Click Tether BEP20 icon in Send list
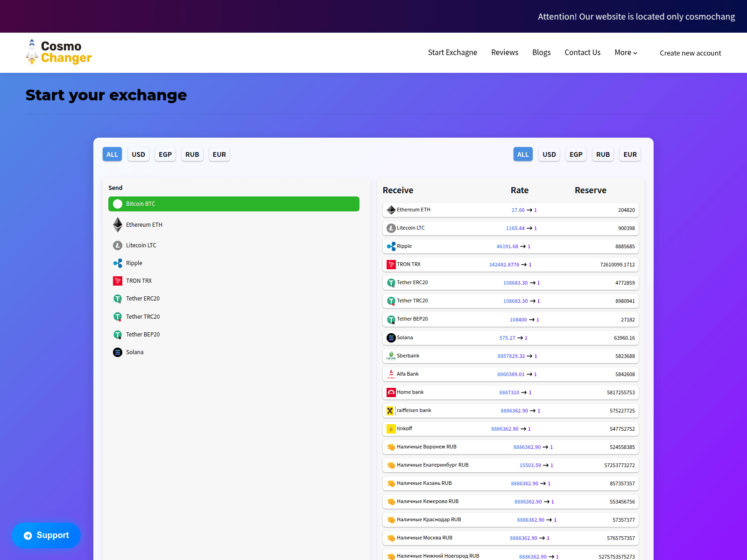Image resolution: width=747 pixels, height=560 pixels. [x=118, y=335]
